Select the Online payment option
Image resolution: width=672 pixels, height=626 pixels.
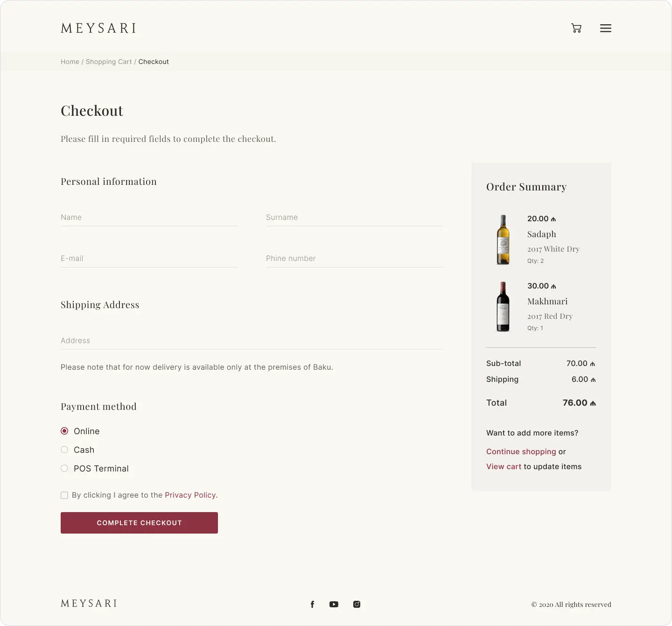tap(64, 431)
